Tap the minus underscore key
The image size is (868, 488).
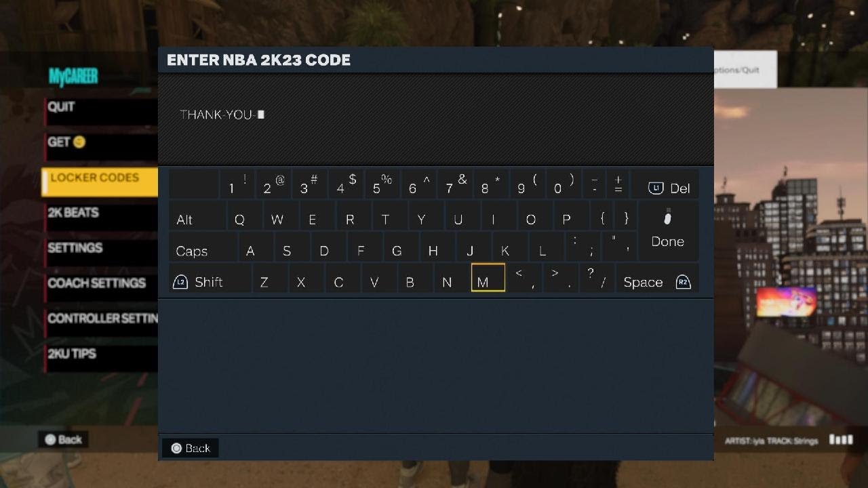[x=594, y=184]
